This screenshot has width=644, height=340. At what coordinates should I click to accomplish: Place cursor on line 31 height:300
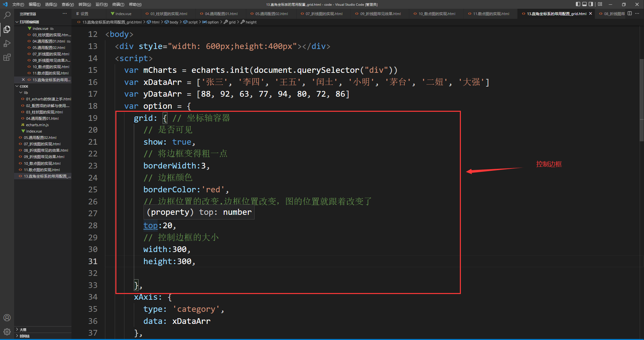[169, 261]
